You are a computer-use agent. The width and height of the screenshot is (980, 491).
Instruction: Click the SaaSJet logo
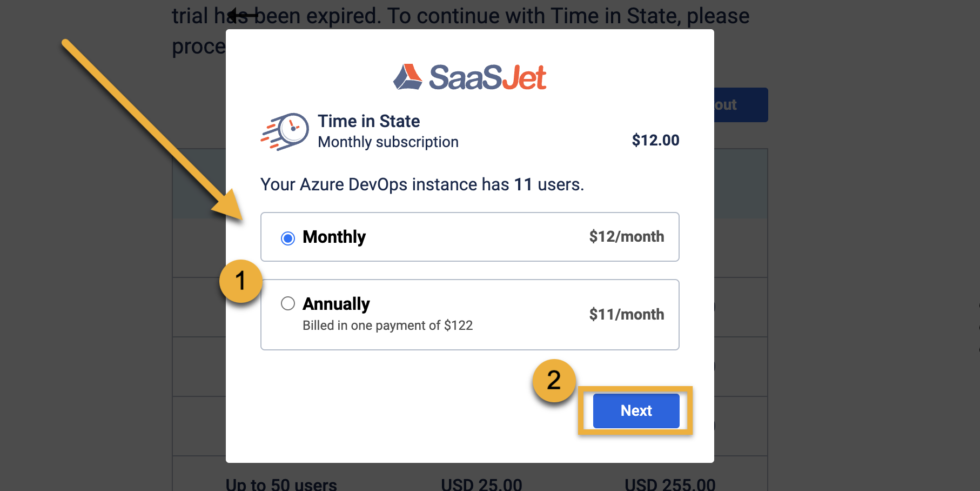click(x=469, y=77)
